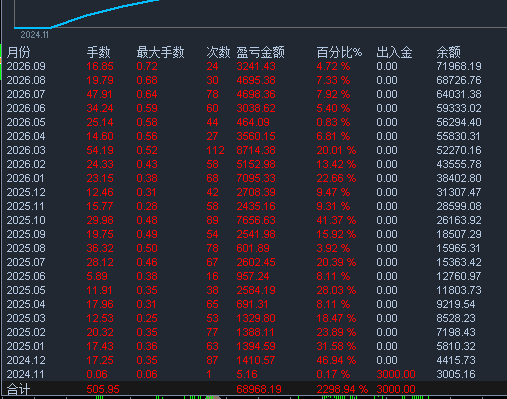Click trade count 89
Screen dimensions: 507x399
[x=212, y=220]
